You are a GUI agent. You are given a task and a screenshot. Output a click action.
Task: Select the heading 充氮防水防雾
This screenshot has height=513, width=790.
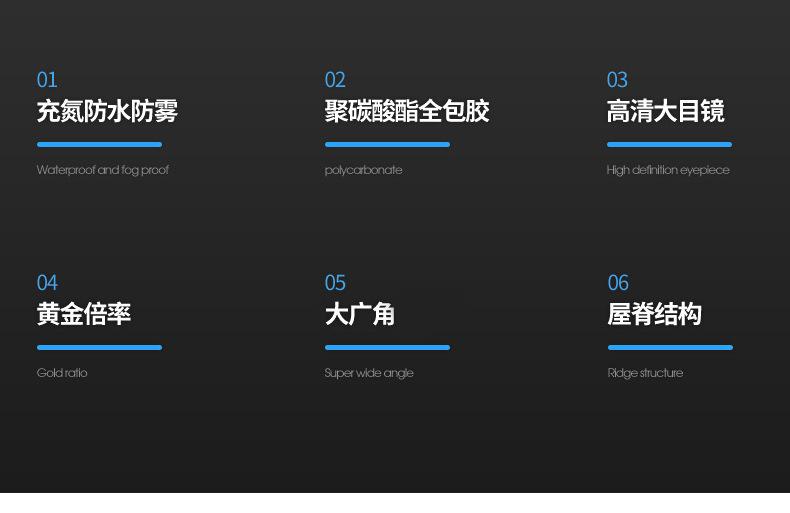click(x=107, y=111)
